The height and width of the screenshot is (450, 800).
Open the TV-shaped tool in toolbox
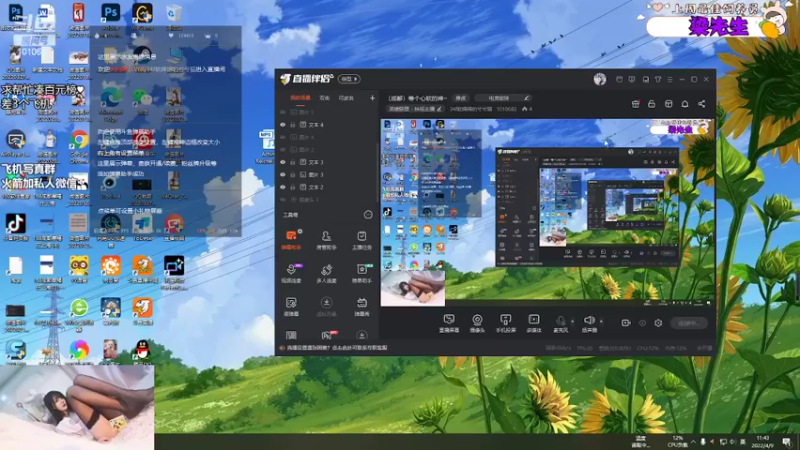pos(362,307)
